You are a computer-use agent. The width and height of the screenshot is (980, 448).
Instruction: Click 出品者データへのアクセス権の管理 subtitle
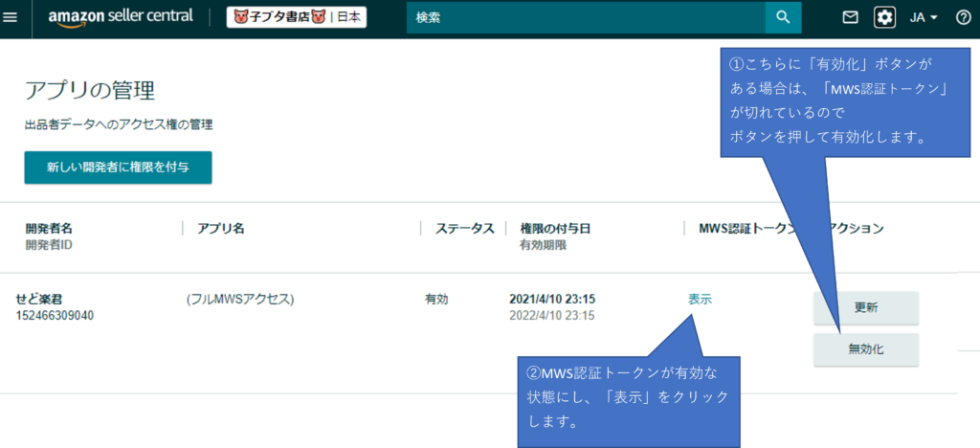(x=119, y=125)
